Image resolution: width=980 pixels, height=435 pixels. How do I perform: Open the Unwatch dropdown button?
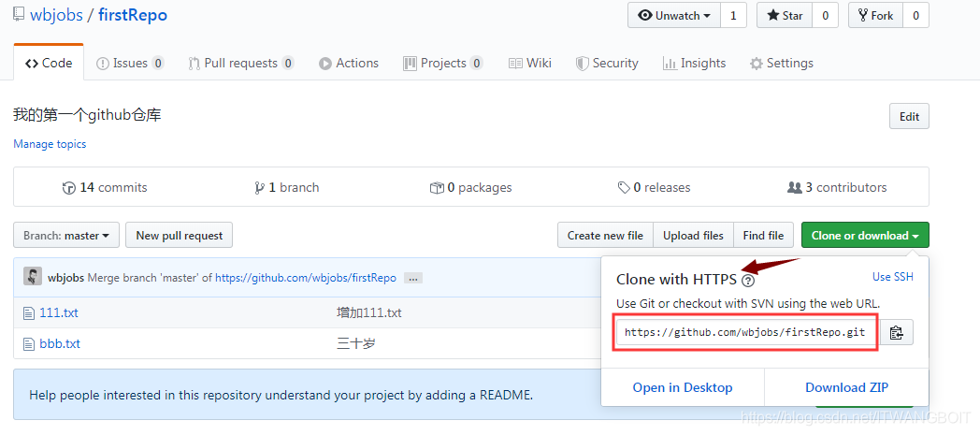pos(674,16)
